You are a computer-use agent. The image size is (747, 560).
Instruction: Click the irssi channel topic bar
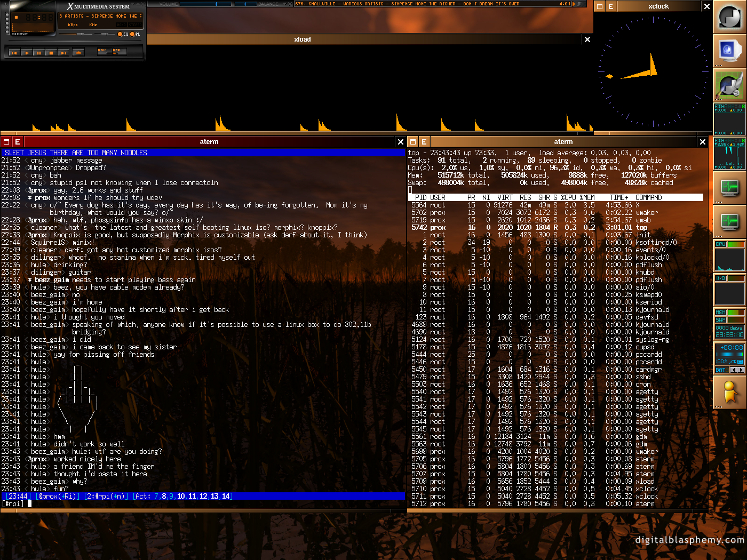(x=203, y=153)
